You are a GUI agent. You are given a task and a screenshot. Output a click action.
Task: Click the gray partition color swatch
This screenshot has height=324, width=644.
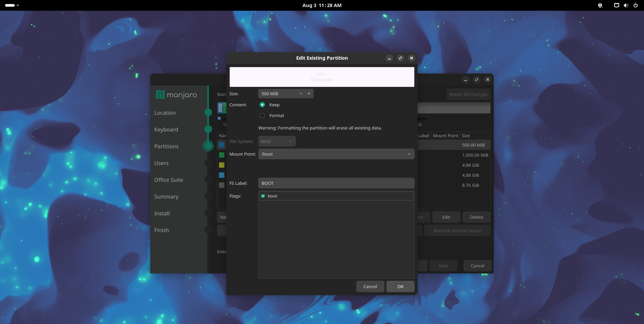(x=222, y=185)
